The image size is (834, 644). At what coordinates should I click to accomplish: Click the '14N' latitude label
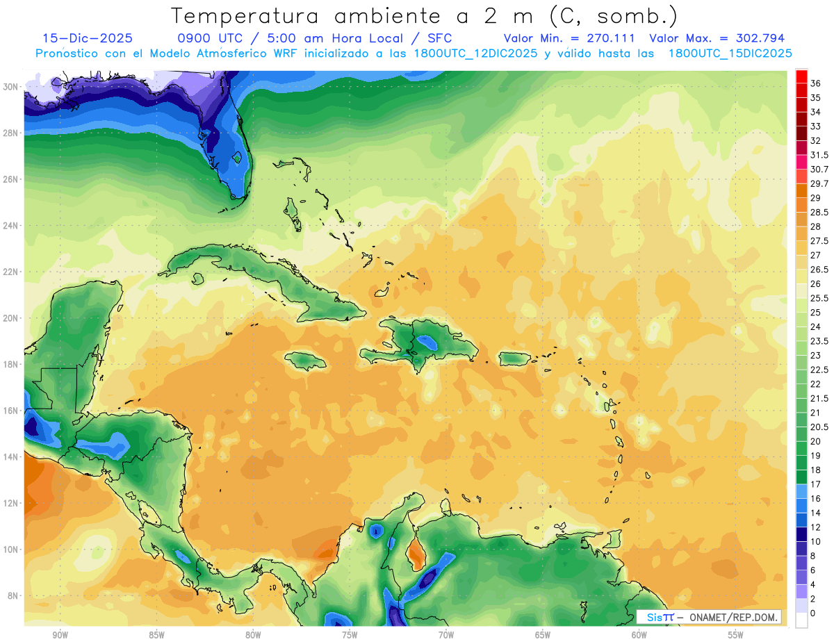click(10, 457)
